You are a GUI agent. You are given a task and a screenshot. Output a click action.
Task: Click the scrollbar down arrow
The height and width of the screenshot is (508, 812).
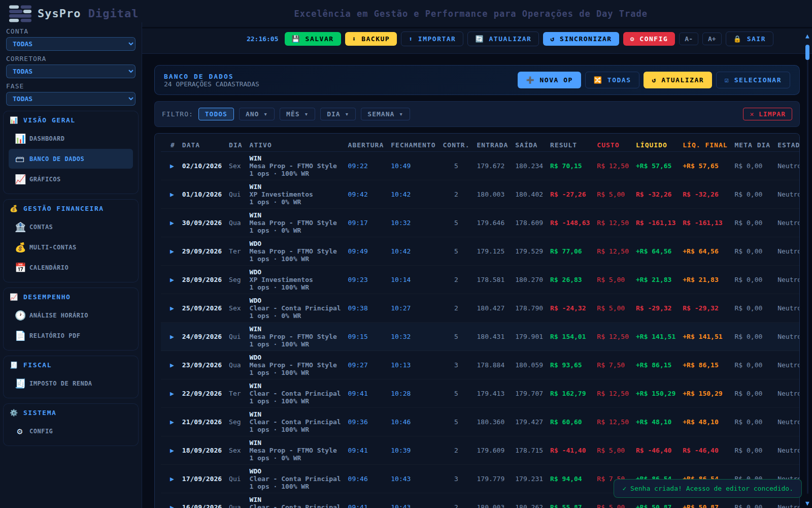807,503
